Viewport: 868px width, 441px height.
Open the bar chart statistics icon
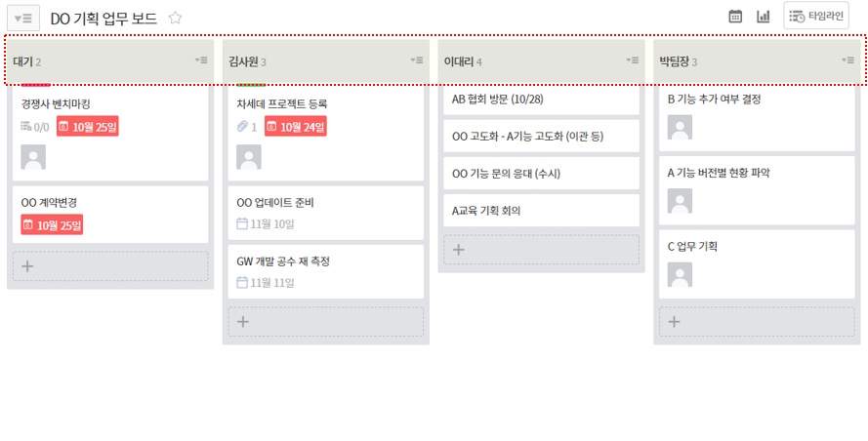click(x=764, y=17)
